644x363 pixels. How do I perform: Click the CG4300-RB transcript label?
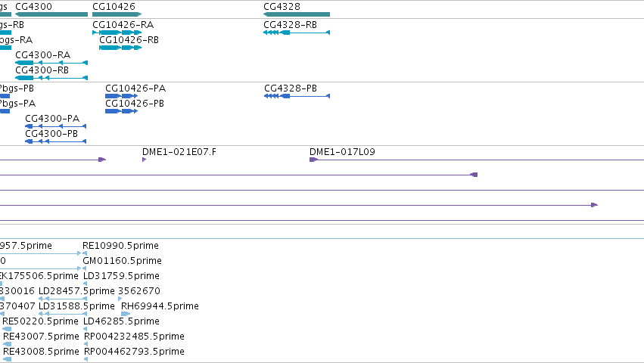click(x=42, y=70)
